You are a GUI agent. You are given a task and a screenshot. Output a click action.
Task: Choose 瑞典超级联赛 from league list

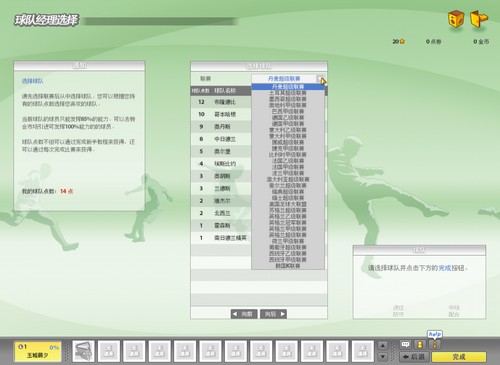tap(288, 192)
